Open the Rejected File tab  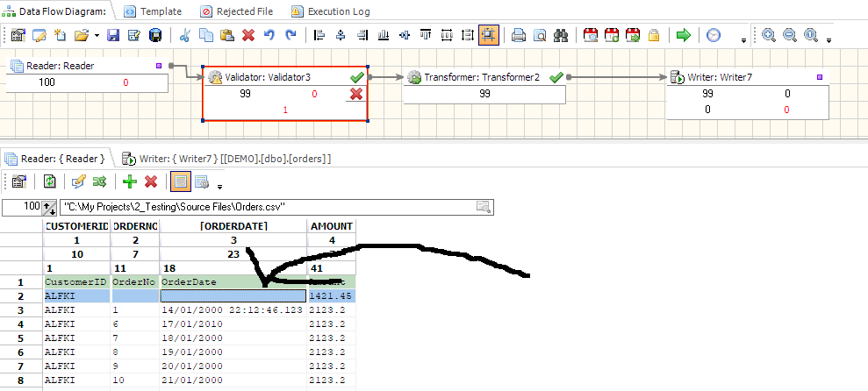coord(237,11)
